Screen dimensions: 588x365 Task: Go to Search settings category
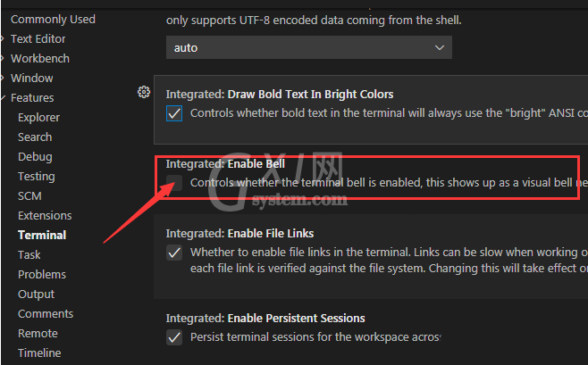(35, 137)
